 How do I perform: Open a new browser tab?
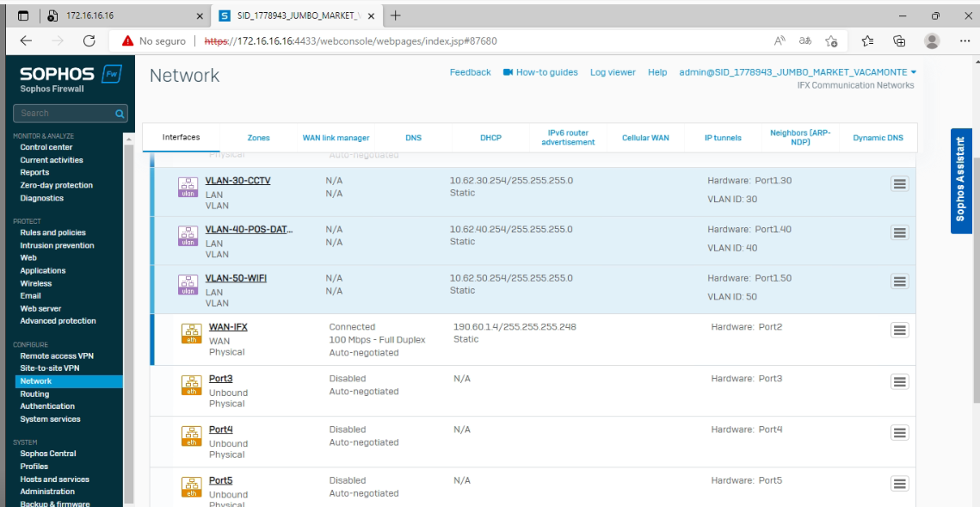(x=396, y=15)
